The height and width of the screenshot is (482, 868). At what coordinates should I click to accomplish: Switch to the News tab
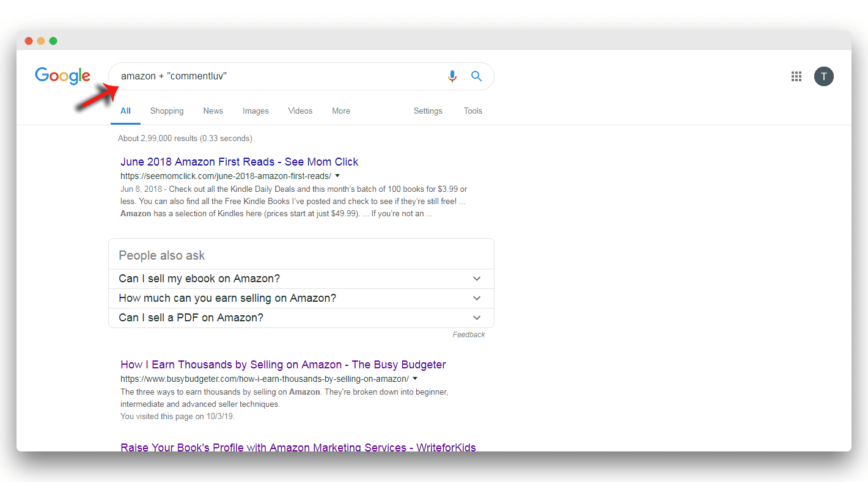[x=213, y=111]
